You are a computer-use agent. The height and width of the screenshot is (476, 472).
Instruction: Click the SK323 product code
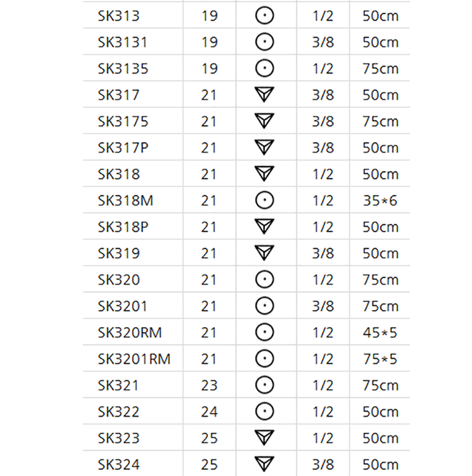pyautogui.click(x=119, y=438)
